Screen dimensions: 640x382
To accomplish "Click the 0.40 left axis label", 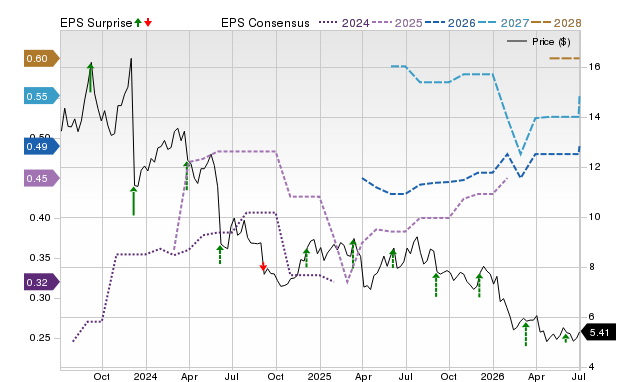I will [40, 218].
